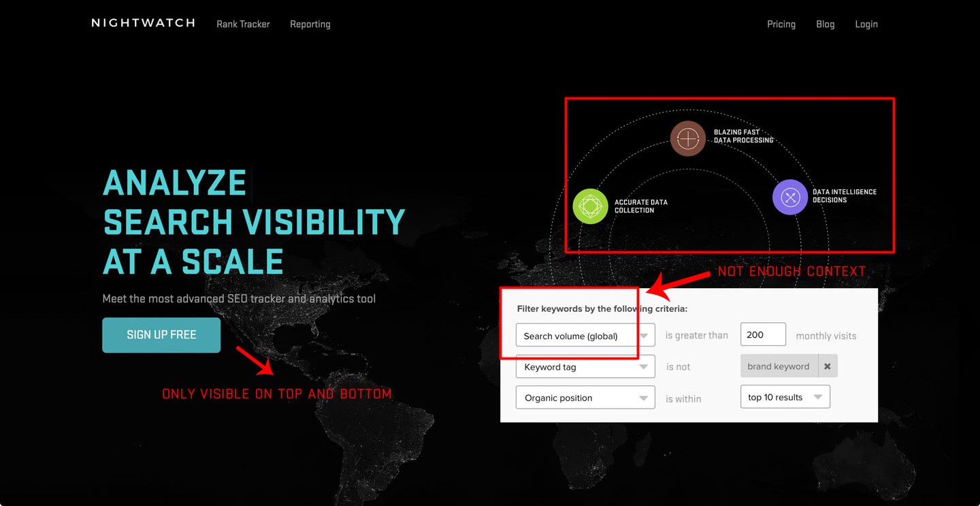This screenshot has height=506, width=980.
Task: Open the Organic position dropdown
Action: (585, 398)
